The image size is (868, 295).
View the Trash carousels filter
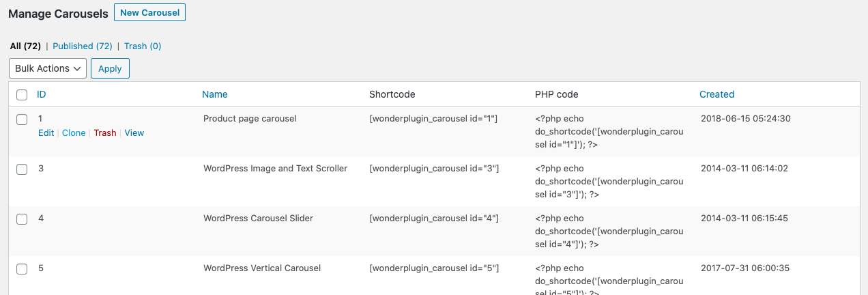[x=143, y=46]
